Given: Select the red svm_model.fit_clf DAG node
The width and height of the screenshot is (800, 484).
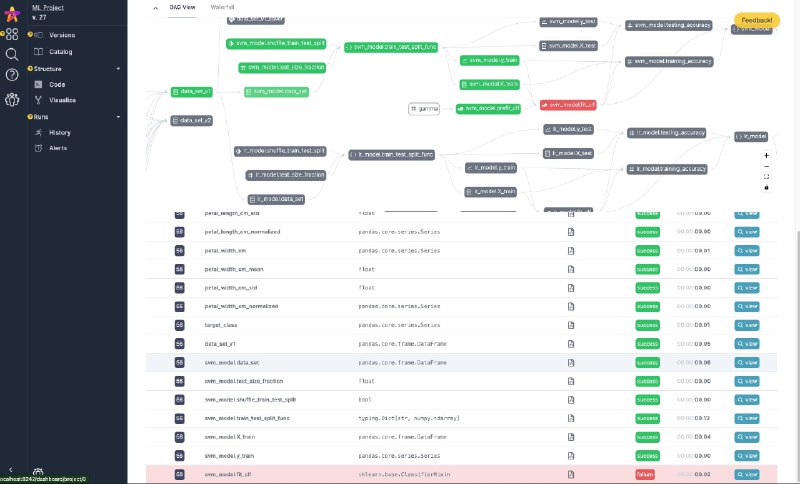Looking at the screenshot, I should tap(569, 104).
